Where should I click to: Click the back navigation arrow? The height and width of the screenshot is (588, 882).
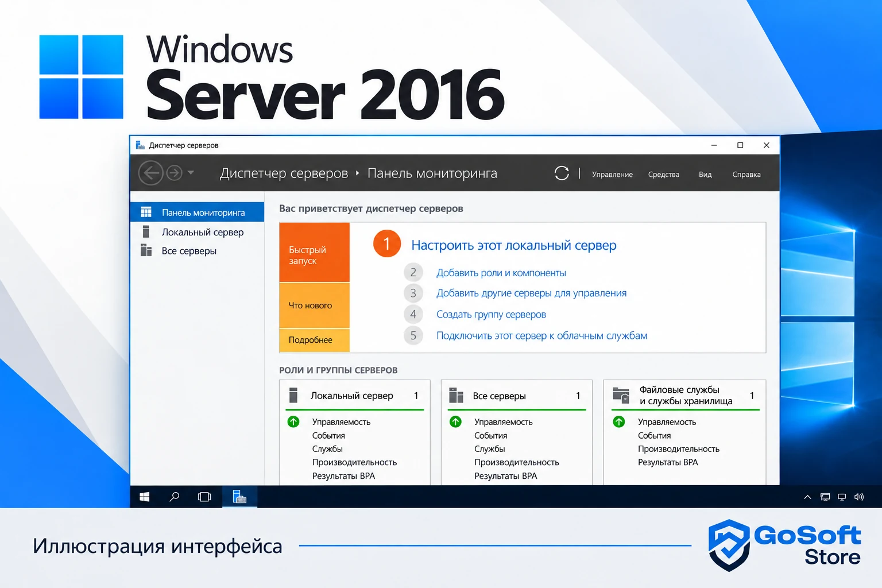(150, 172)
